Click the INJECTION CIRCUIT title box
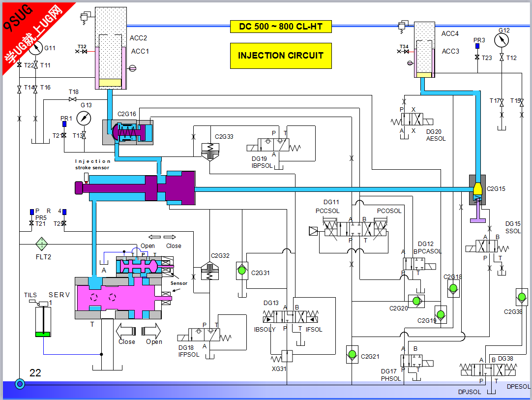532x400 pixels. coord(281,56)
